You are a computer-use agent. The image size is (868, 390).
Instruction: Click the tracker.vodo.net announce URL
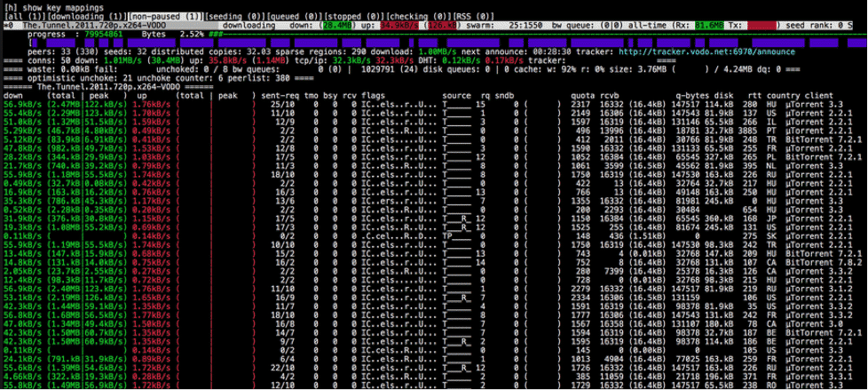point(706,52)
